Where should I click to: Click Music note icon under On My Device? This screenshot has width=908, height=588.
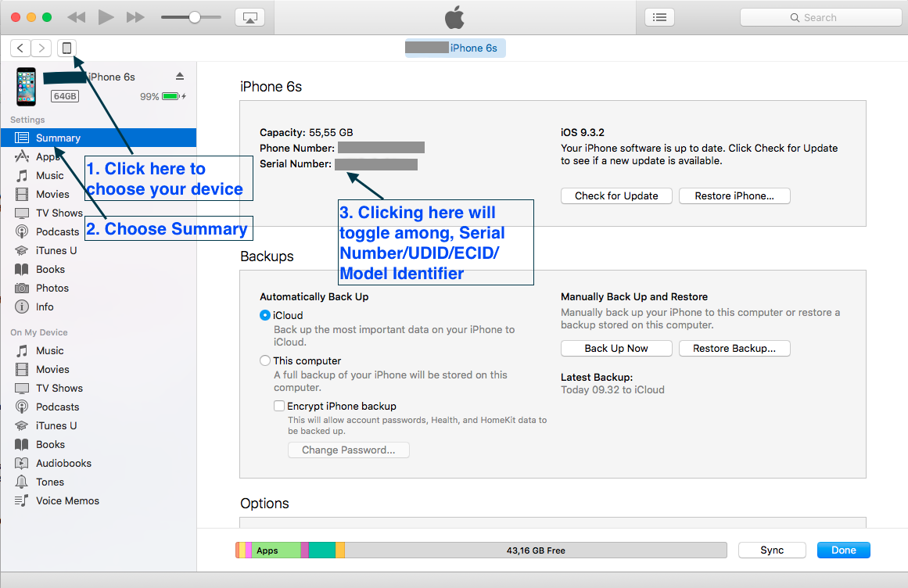coord(21,351)
